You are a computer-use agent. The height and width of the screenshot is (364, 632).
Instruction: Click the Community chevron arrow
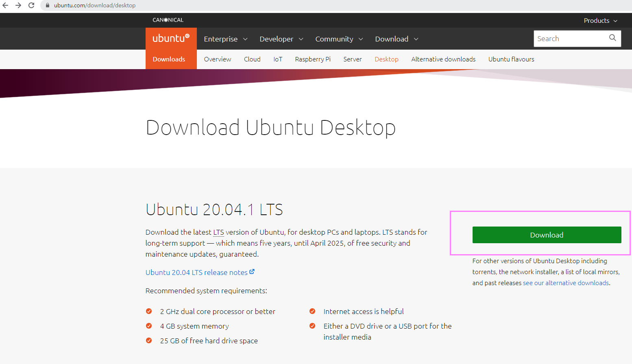click(x=361, y=39)
